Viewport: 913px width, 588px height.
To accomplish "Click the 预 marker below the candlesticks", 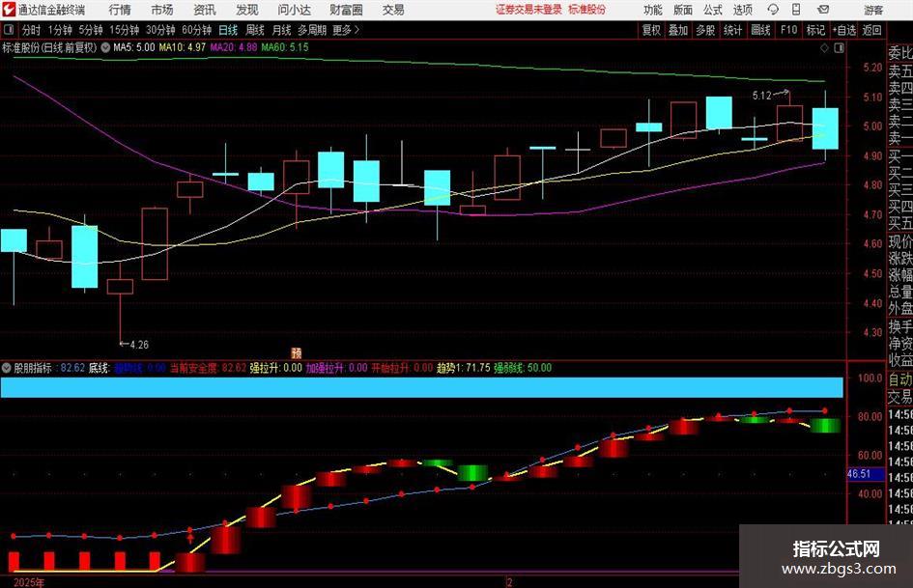I will (297, 352).
